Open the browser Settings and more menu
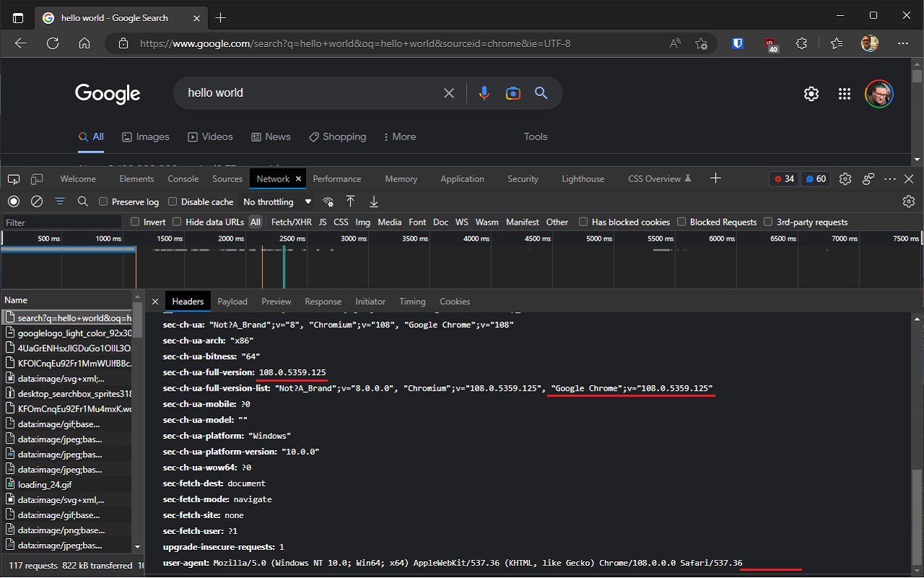Image resolution: width=924 pixels, height=578 pixels. point(903,43)
